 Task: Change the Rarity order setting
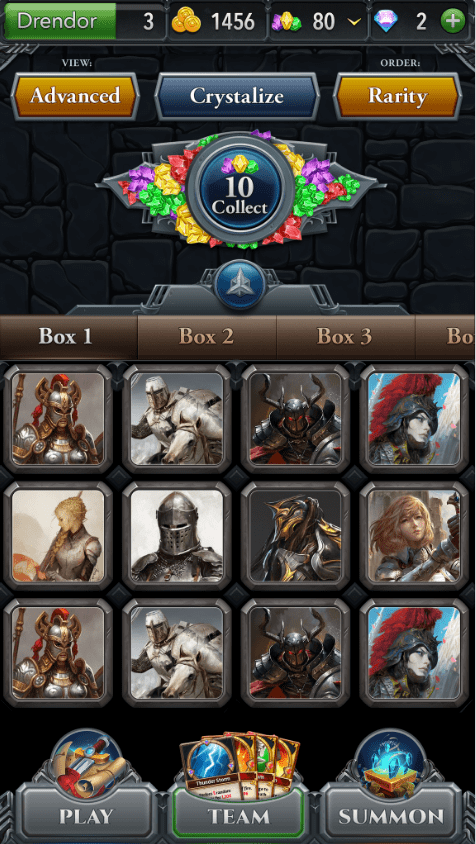[x=397, y=96]
